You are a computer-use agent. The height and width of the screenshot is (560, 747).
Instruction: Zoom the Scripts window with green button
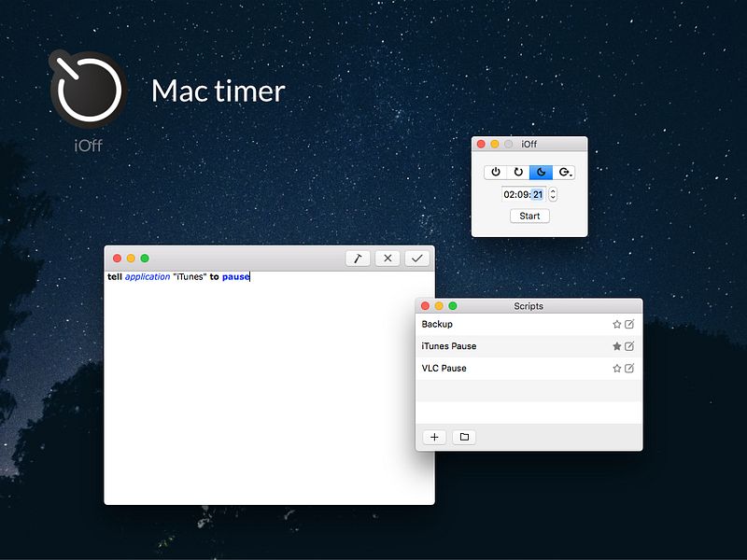(x=453, y=306)
